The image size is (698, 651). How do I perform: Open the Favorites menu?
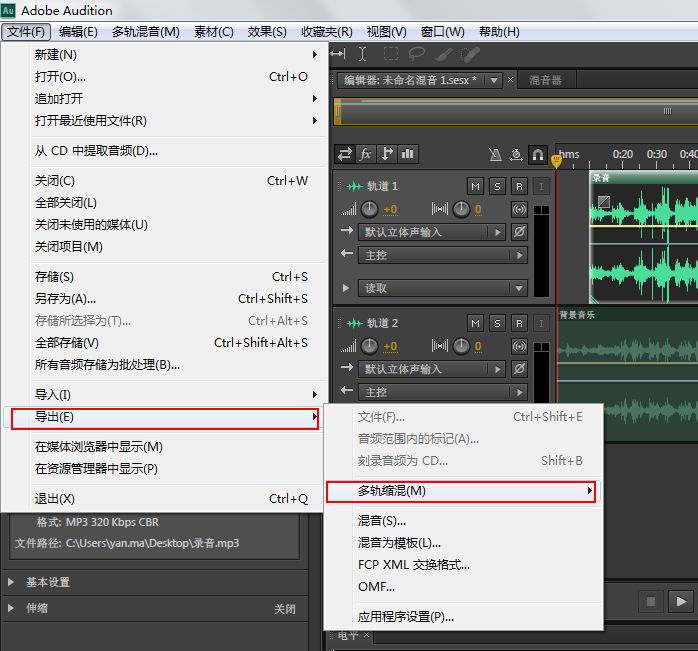326,32
